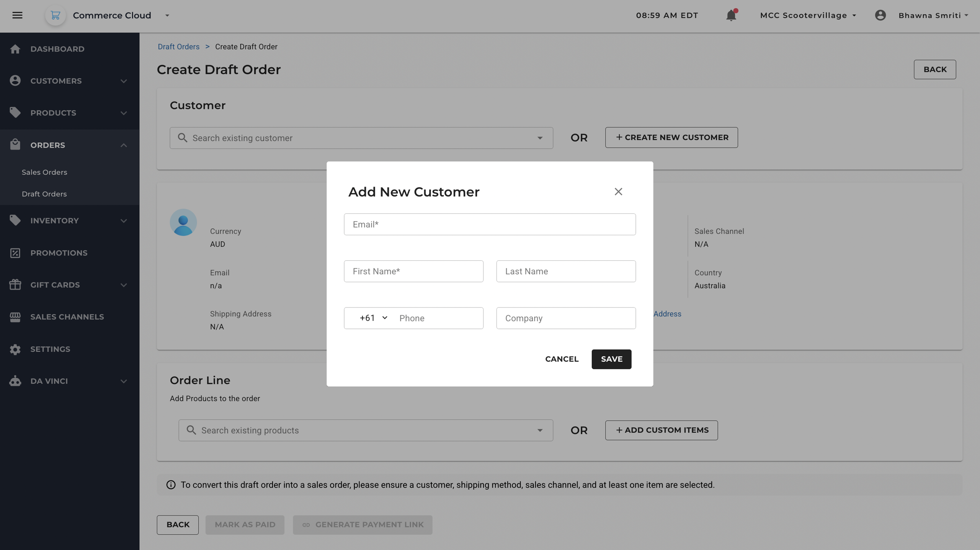Image resolution: width=980 pixels, height=550 pixels.
Task: Click the Sales Channels storefront icon
Action: coord(15,317)
